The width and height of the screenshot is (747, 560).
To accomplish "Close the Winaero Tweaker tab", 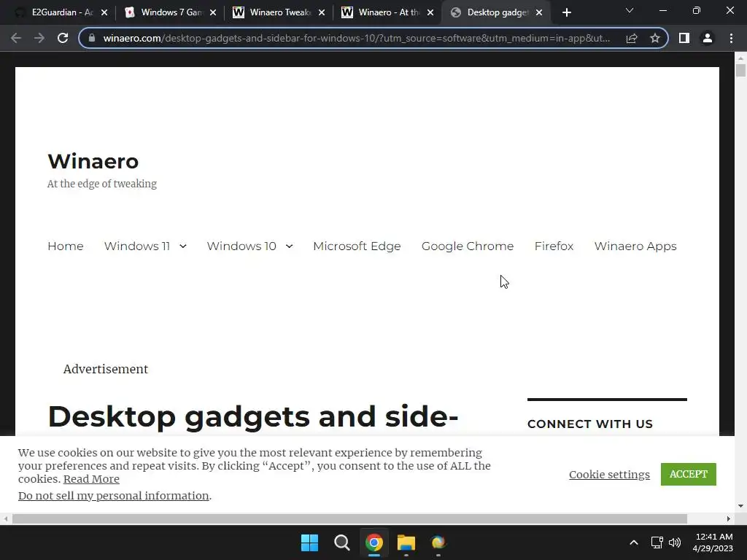I will point(322,12).
